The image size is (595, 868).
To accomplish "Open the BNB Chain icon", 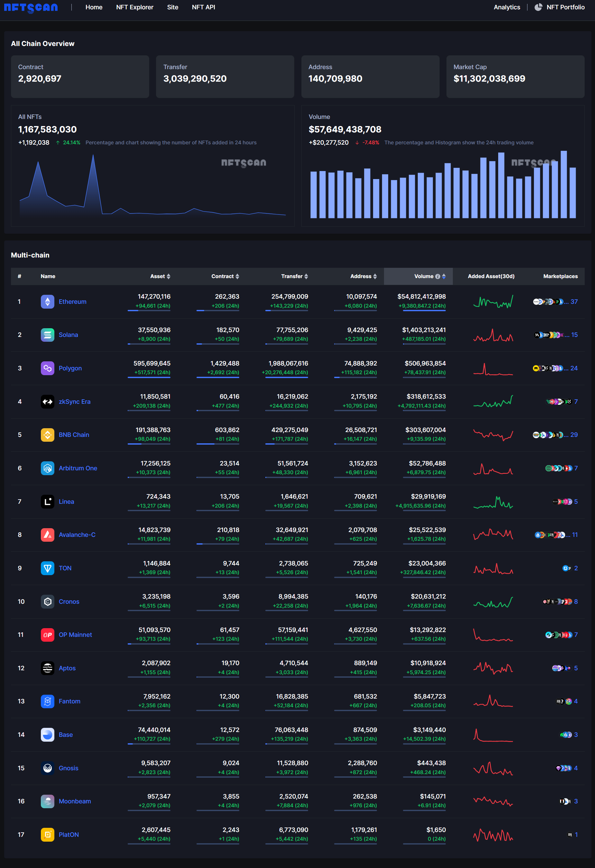I will pos(48,435).
